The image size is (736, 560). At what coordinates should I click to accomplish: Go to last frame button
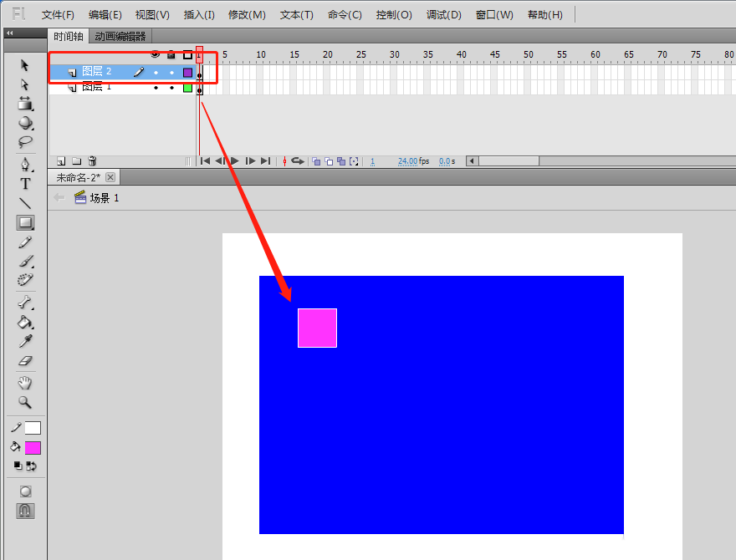(x=266, y=160)
